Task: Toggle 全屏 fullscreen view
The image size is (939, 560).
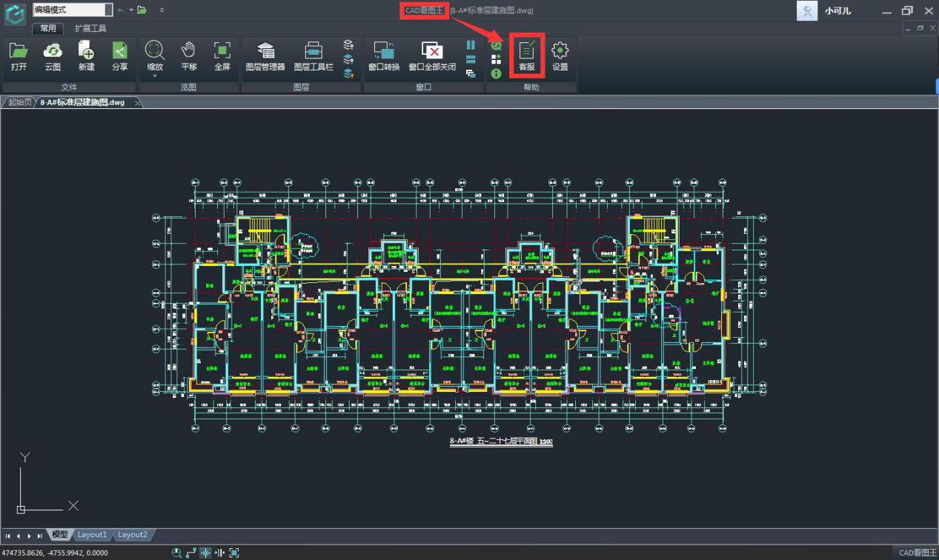Action: [x=222, y=56]
